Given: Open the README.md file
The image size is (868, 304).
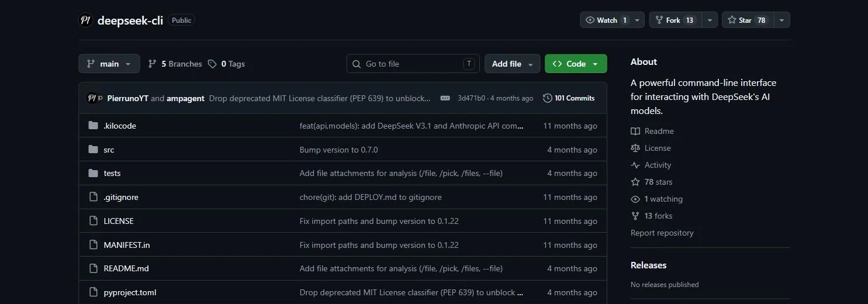Looking at the screenshot, I should (x=126, y=268).
